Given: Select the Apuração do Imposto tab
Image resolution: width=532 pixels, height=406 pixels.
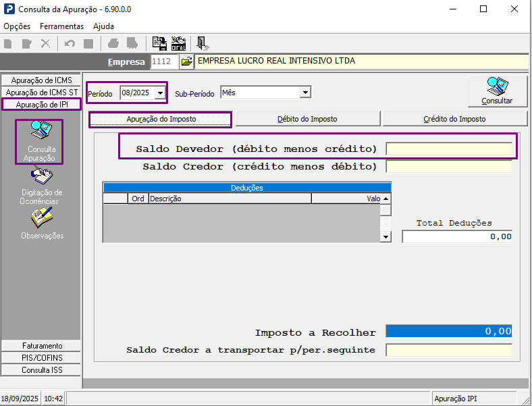Looking at the screenshot, I should click(x=161, y=119).
